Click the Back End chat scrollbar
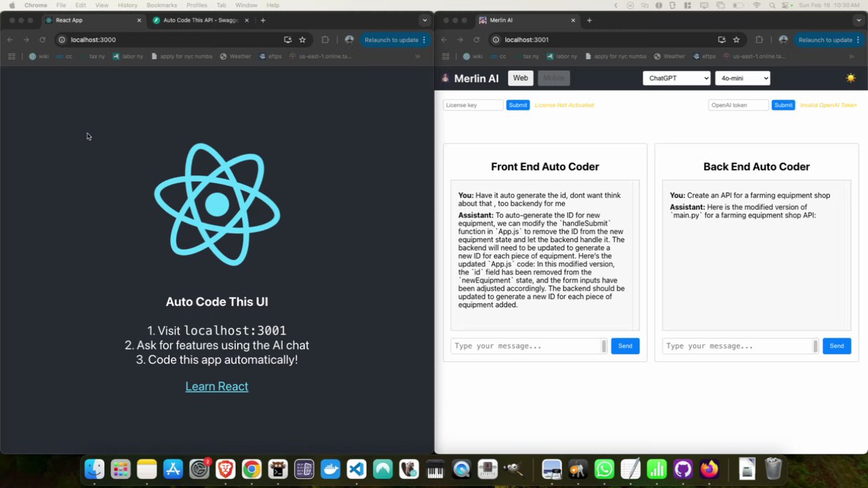868x488 pixels. click(847, 256)
